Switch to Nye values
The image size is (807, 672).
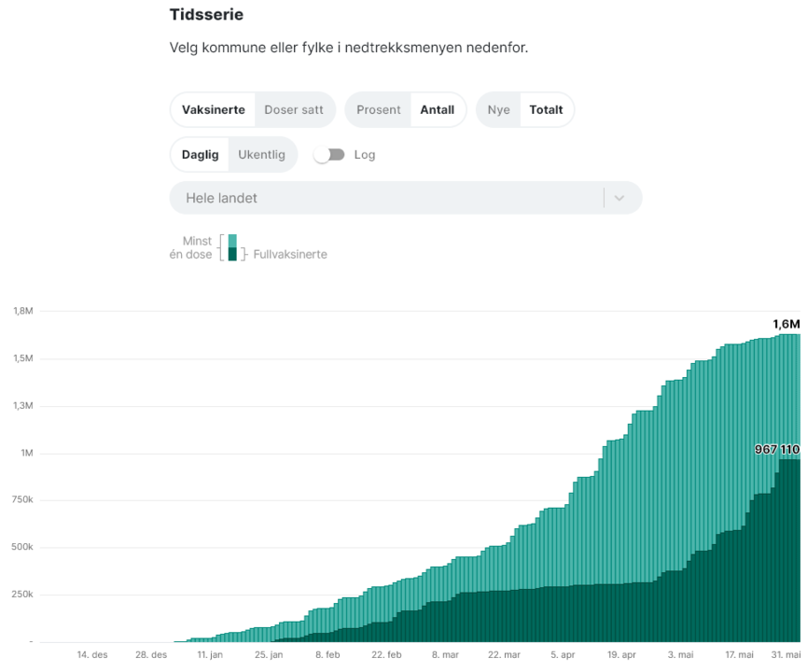pos(498,110)
